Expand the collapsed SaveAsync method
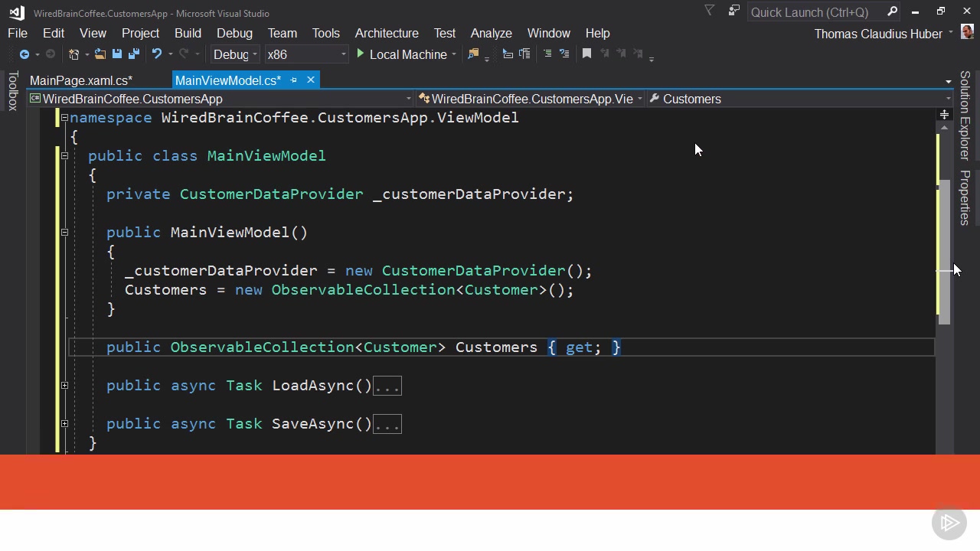This screenshot has width=980, height=551. tap(65, 424)
